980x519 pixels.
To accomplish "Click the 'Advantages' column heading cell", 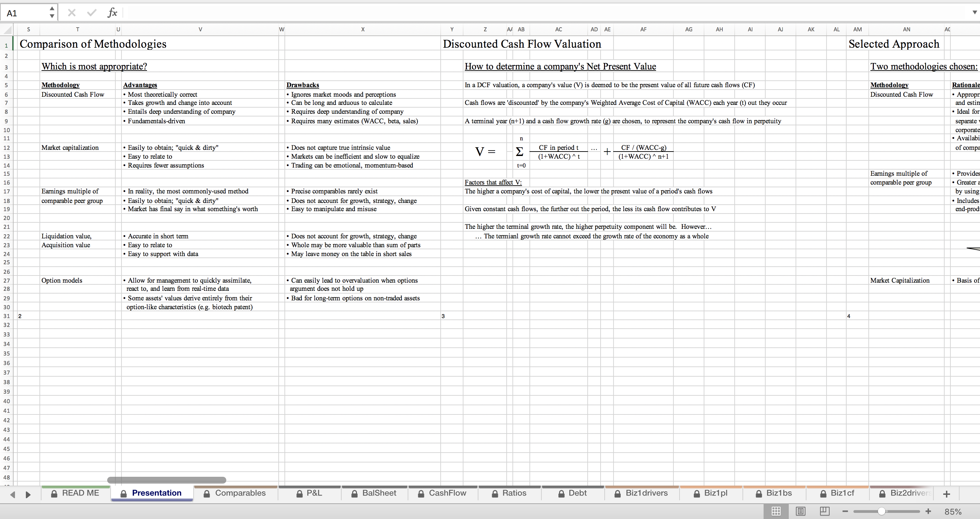I will 140,85.
